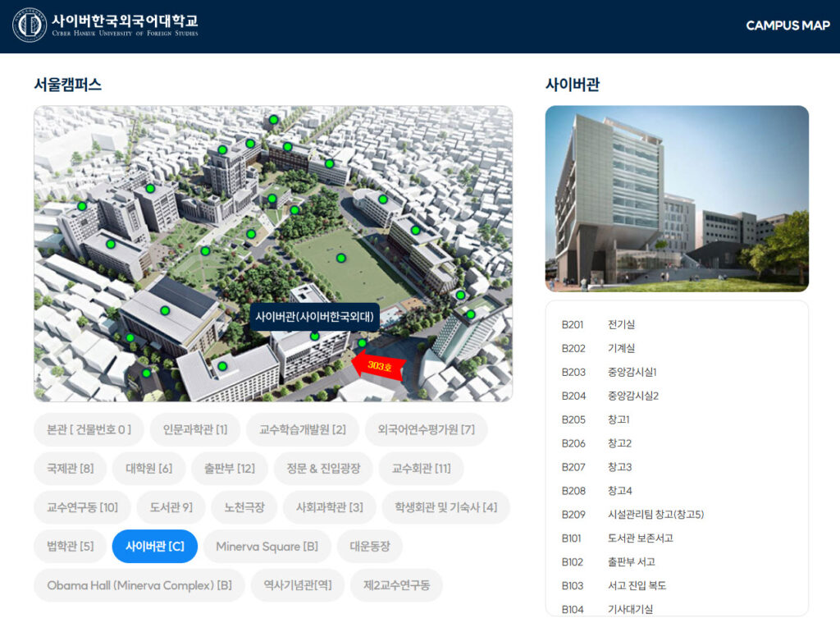Choose the 인문과학관 [1] building button
The image size is (840, 637).
[195, 429]
